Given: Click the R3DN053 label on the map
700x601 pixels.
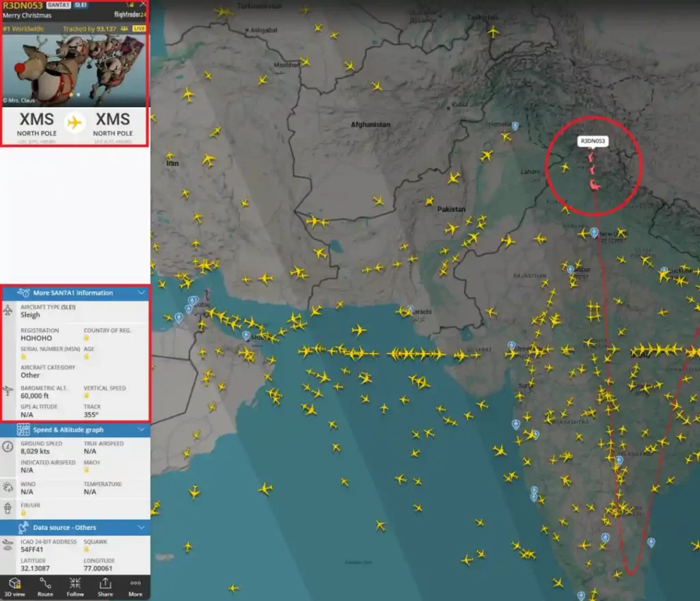Looking at the screenshot, I should (x=592, y=141).
